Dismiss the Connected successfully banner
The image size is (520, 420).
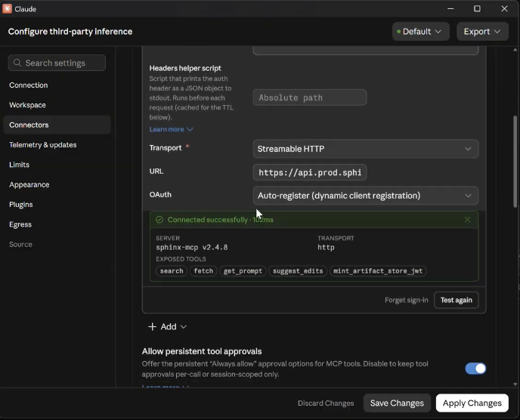click(467, 220)
